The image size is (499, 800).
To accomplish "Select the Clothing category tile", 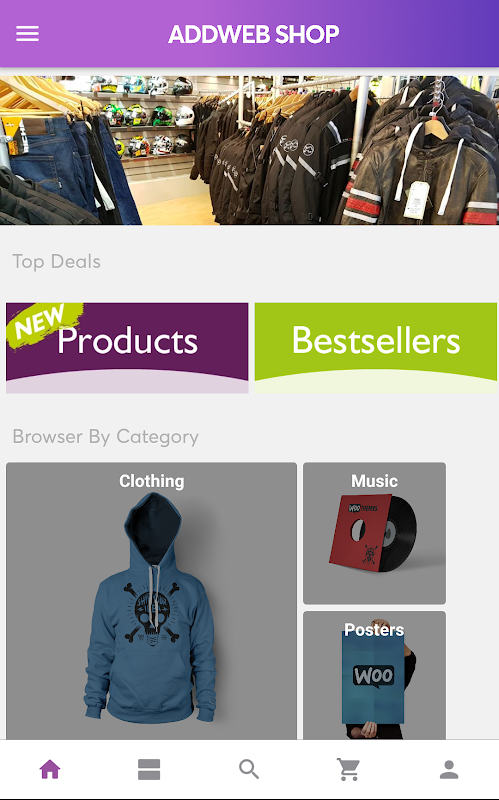I will click(152, 601).
